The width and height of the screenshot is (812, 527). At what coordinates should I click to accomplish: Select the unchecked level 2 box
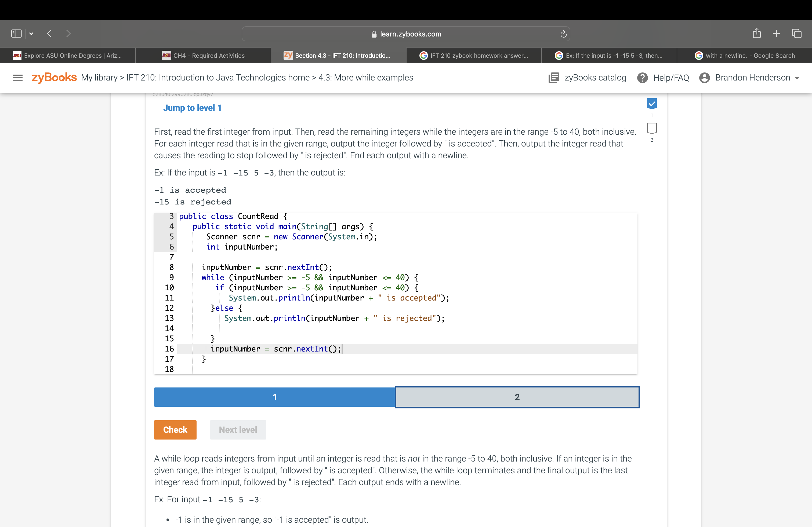pyautogui.click(x=652, y=128)
